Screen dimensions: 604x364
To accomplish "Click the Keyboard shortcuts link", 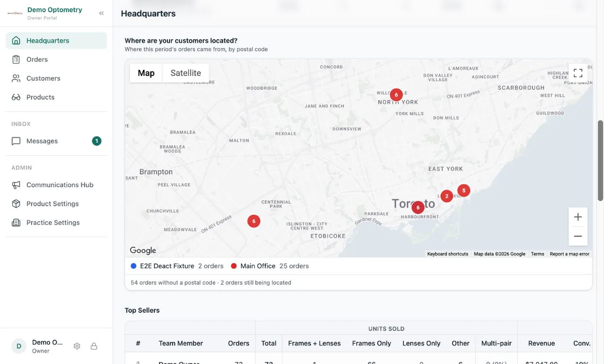I will click(448, 254).
